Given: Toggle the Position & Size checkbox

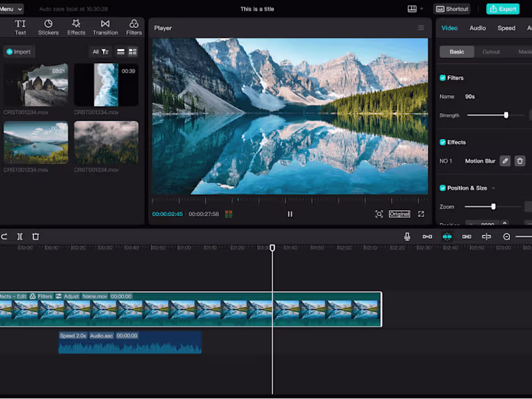Looking at the screenshot, I should (x=443, y=188).
